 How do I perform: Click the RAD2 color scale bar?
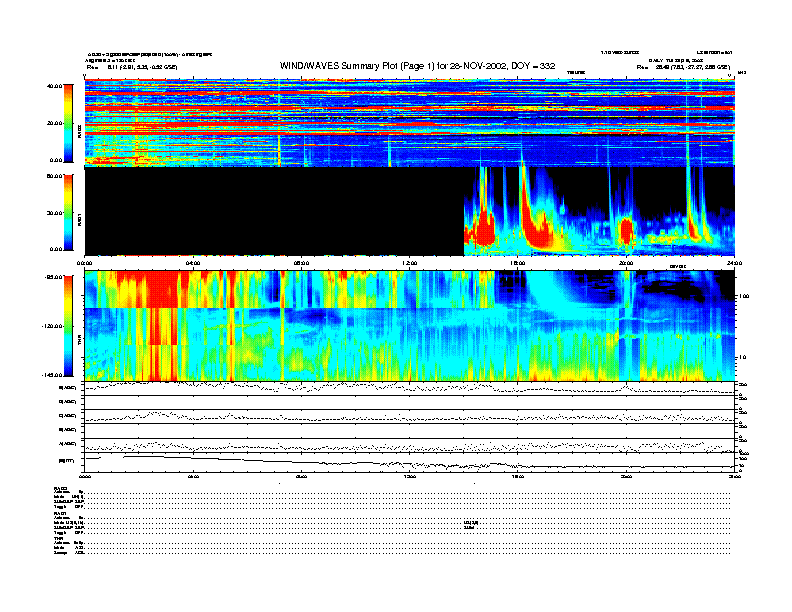click(68, 123)
